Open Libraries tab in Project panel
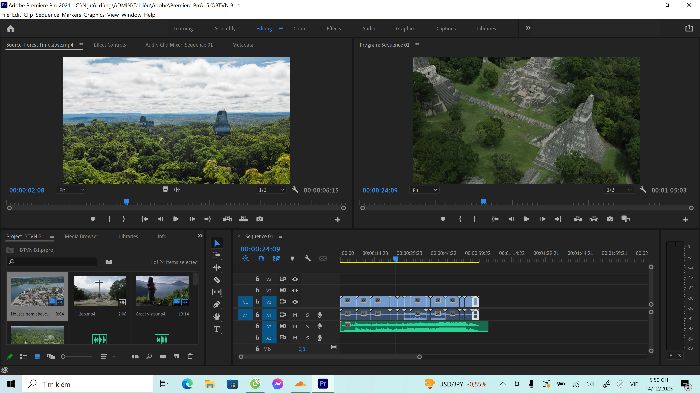This screenshot has height=393, width=700. coord(129,236)
